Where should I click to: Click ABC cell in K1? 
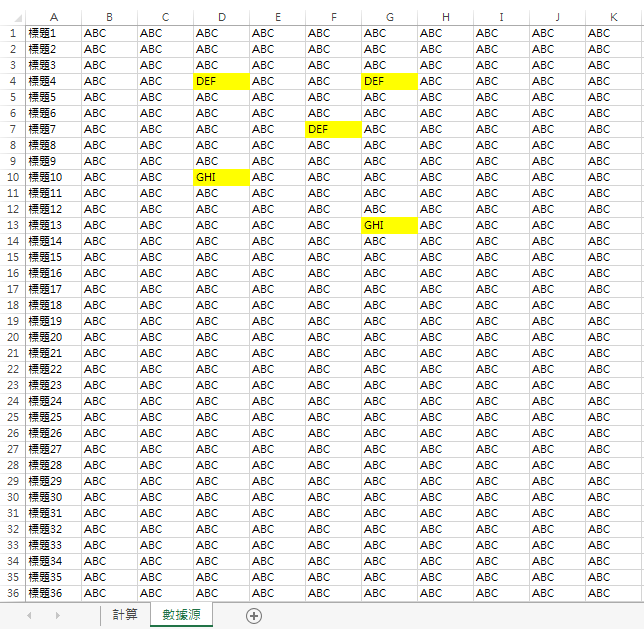pyautogui.click(x=613, y=33)
